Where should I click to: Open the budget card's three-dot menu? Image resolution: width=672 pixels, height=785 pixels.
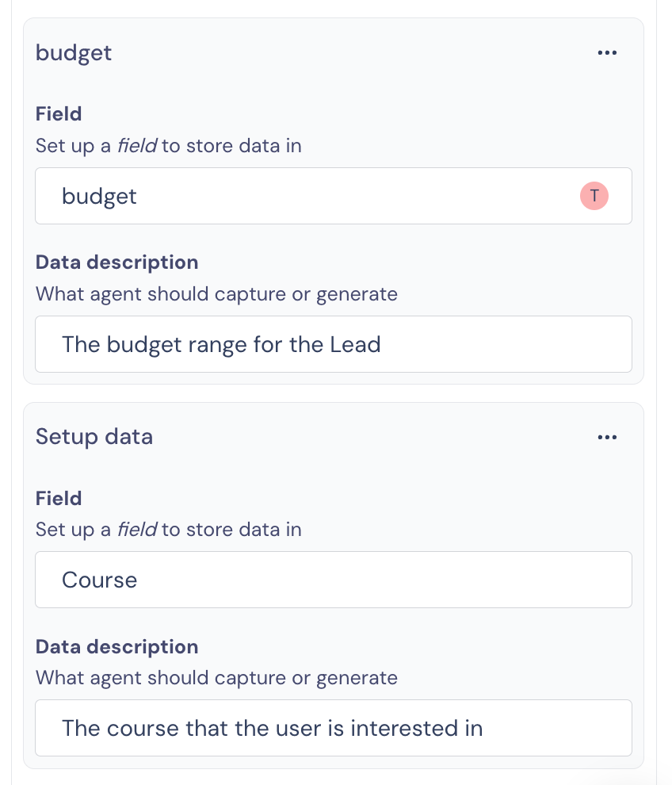pyautogui.click(x=607, y=52)
